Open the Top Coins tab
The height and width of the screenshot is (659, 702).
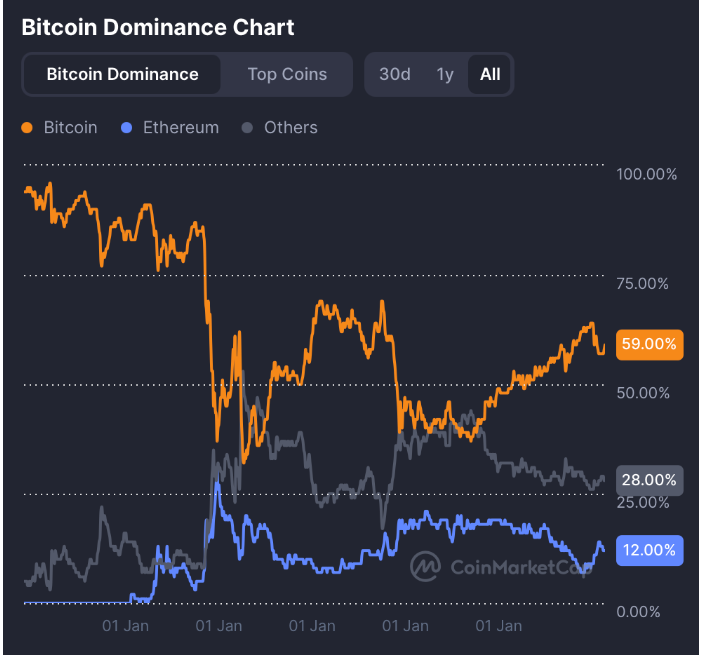[287, 74]
